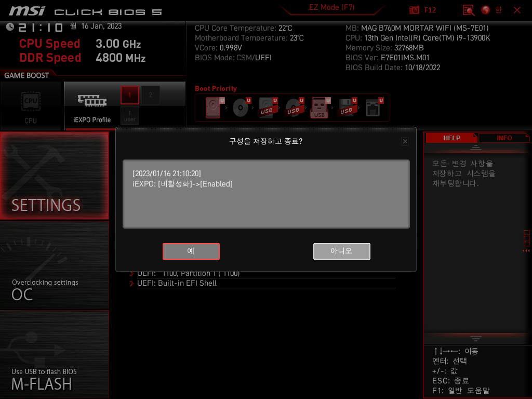Close the save configuration dialog

click(405, 141)
